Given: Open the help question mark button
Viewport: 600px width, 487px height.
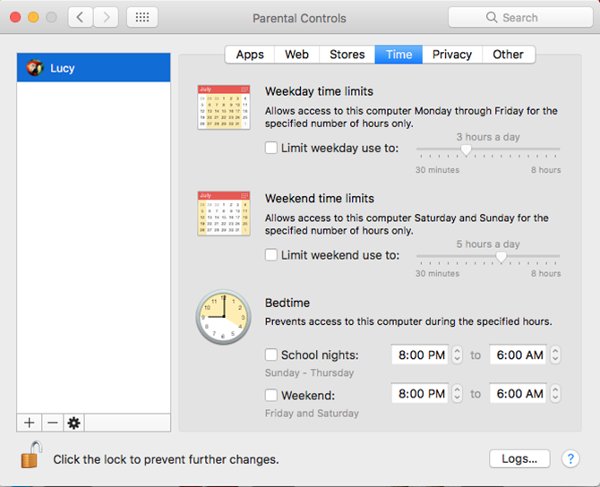Looking at the screenshot, I should click(570, 459).
